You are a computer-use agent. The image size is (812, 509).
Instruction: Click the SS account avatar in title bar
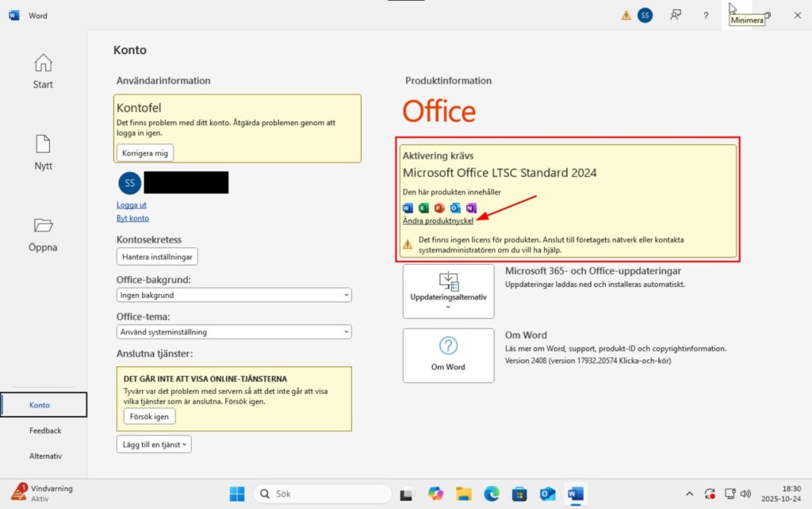[645, 15]
